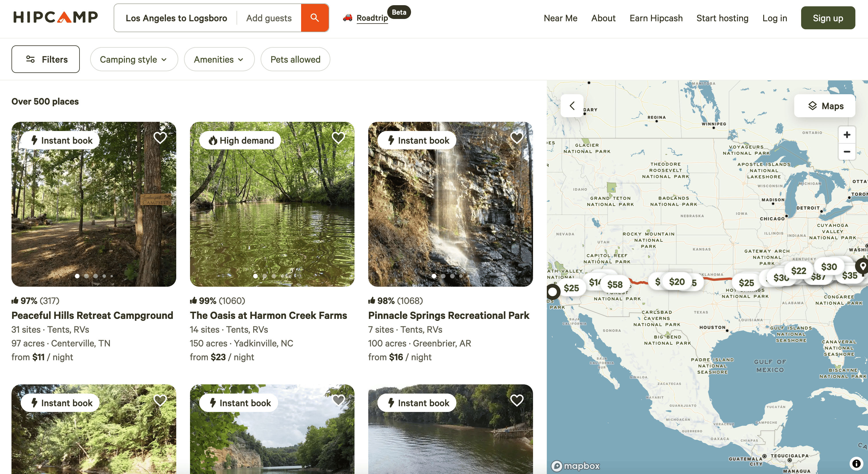
Task: Open the Maps layer selector
Action: (x=825, y=106)
